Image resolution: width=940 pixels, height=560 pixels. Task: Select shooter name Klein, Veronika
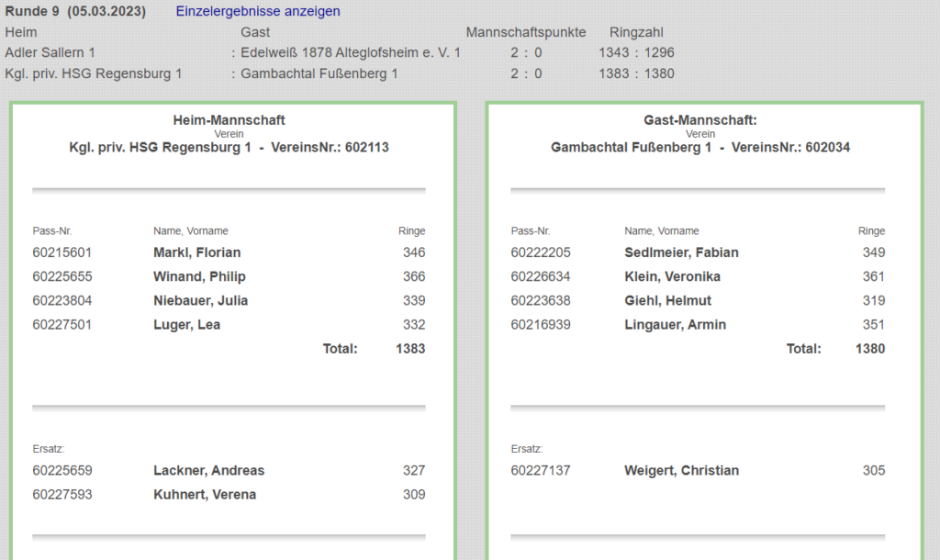pyautogui.click(x=672, y=276)
